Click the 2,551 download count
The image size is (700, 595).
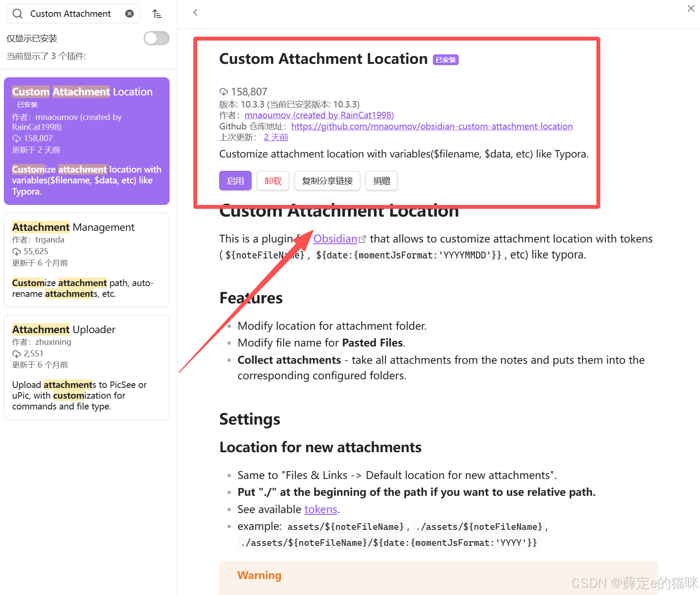[28, 353]
